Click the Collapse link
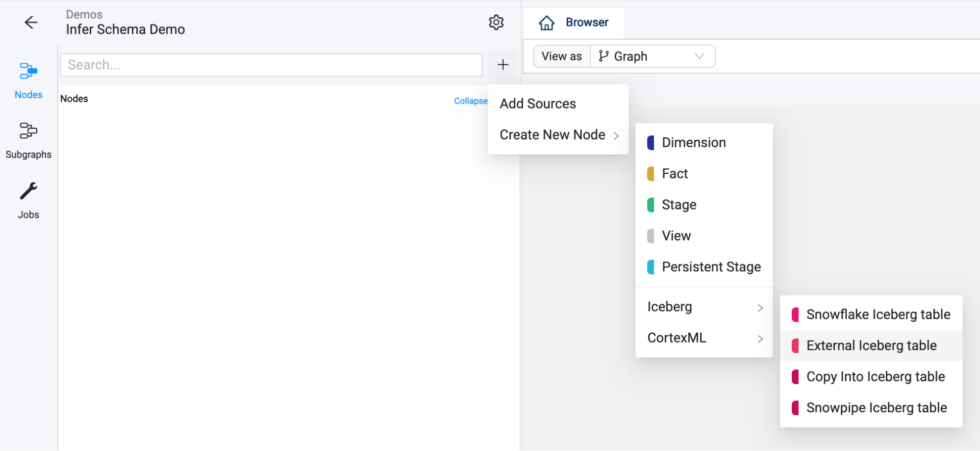 pyautogui.click(x=470, y=101)
